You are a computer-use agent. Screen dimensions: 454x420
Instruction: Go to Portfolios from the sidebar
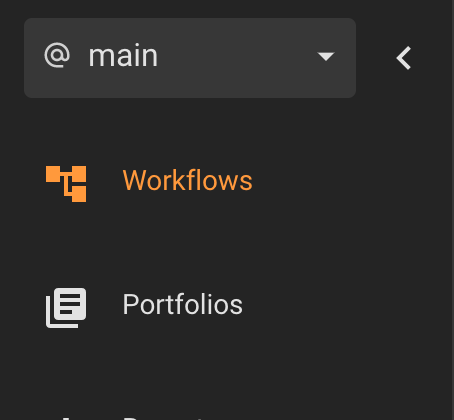click(x=144, y=306)
